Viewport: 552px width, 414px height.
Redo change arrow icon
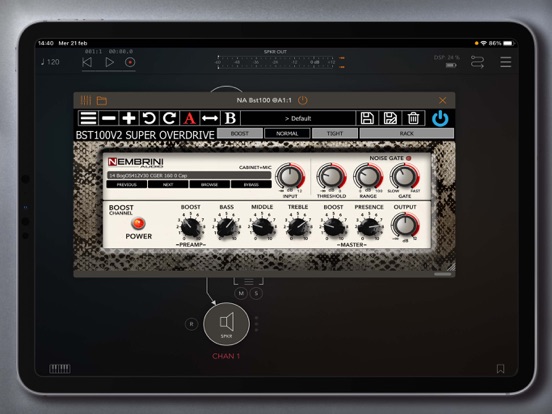(x=169, y=118)
